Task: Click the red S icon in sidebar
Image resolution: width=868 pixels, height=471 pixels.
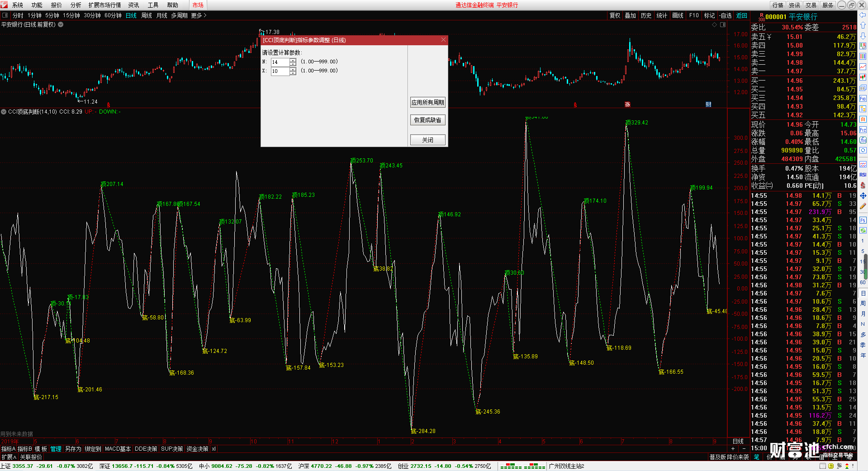Action: point(863,185)
